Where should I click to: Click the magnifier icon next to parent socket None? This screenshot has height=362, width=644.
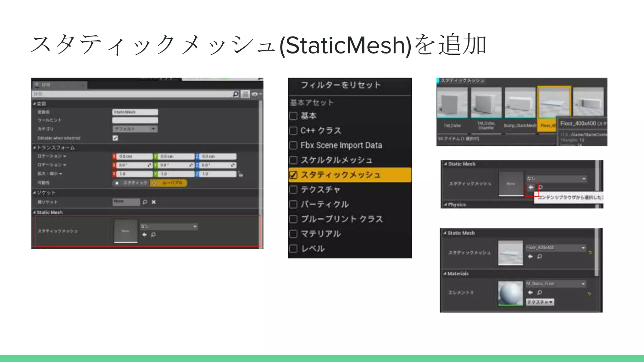(x=145, y=202)
